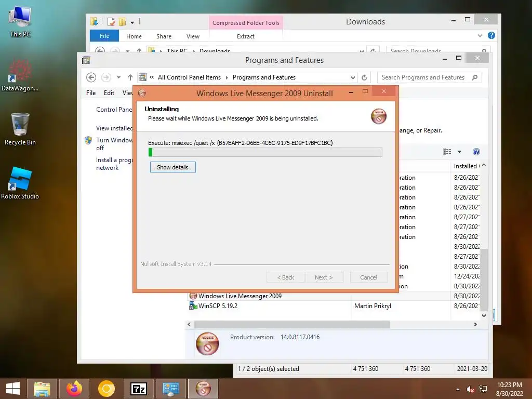Image resolution: width=532 pixels, height=399 pixels.
Task: Select the Messenger uninstaller taskbar icon
Action: [x=203, y=389]
